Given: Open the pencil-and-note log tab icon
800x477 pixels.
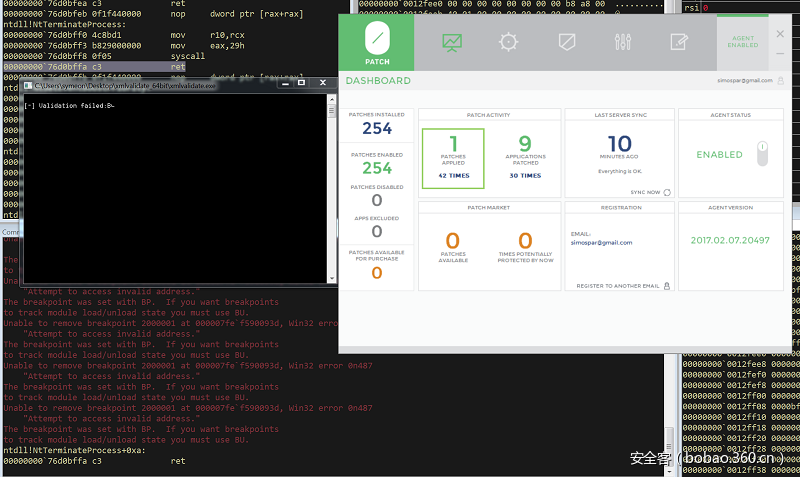Looking at the screenshot, I should point(679,42).
